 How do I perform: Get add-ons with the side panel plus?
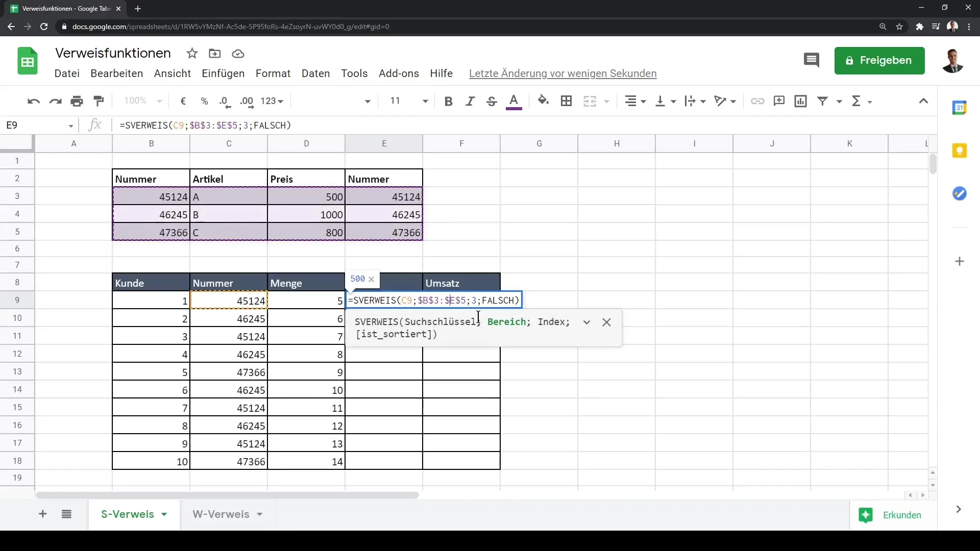(x=960, y=262)
